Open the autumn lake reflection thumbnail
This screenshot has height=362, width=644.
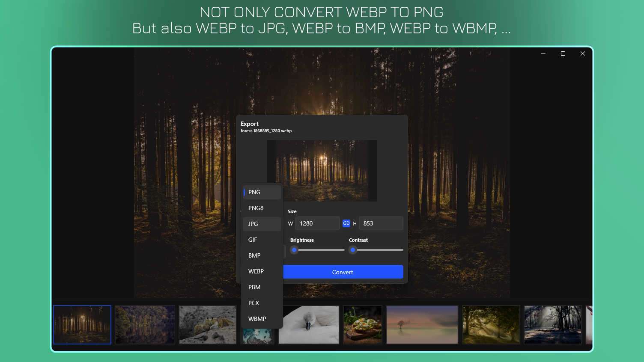pos(145,325)
